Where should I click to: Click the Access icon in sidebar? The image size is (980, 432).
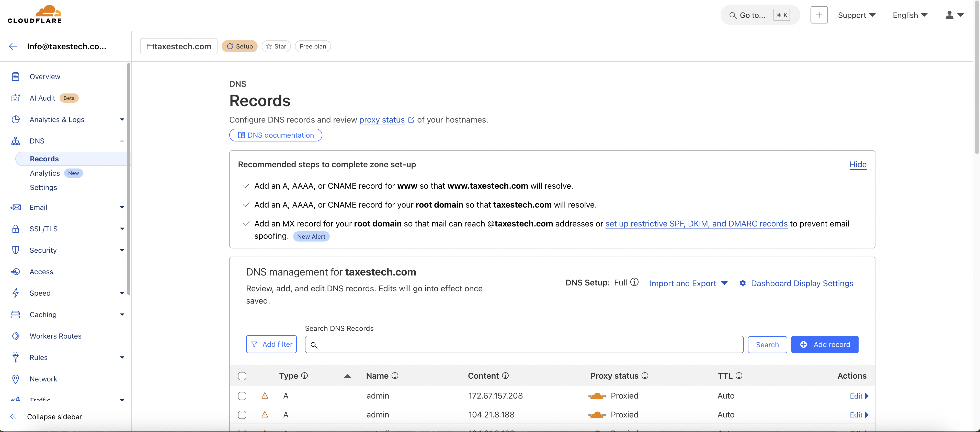(16, 272)
